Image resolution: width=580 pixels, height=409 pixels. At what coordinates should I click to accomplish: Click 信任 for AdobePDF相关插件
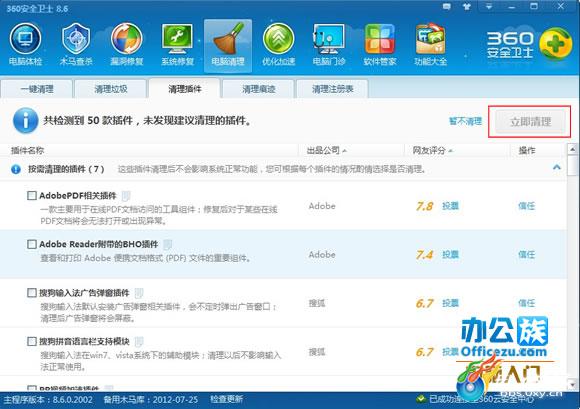click(526, 206)
